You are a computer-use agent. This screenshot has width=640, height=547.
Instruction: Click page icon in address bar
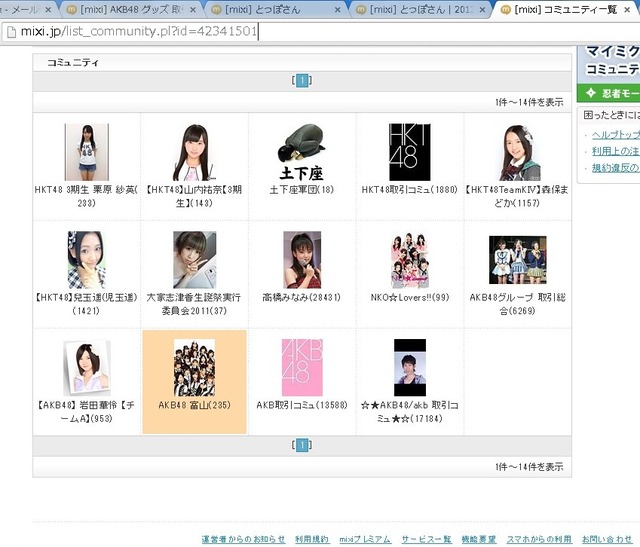click(x=11, y=32)
